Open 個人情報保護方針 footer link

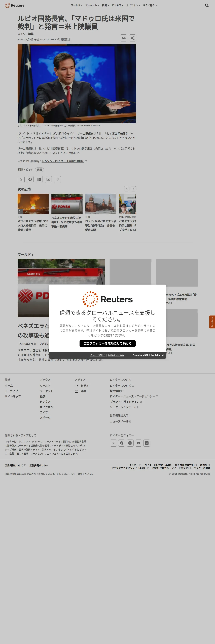tap(186, 465)
